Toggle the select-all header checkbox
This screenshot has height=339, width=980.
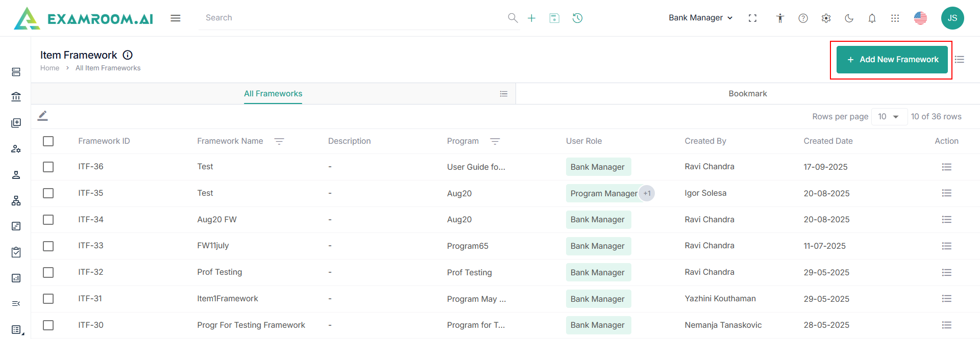[48, 141]
